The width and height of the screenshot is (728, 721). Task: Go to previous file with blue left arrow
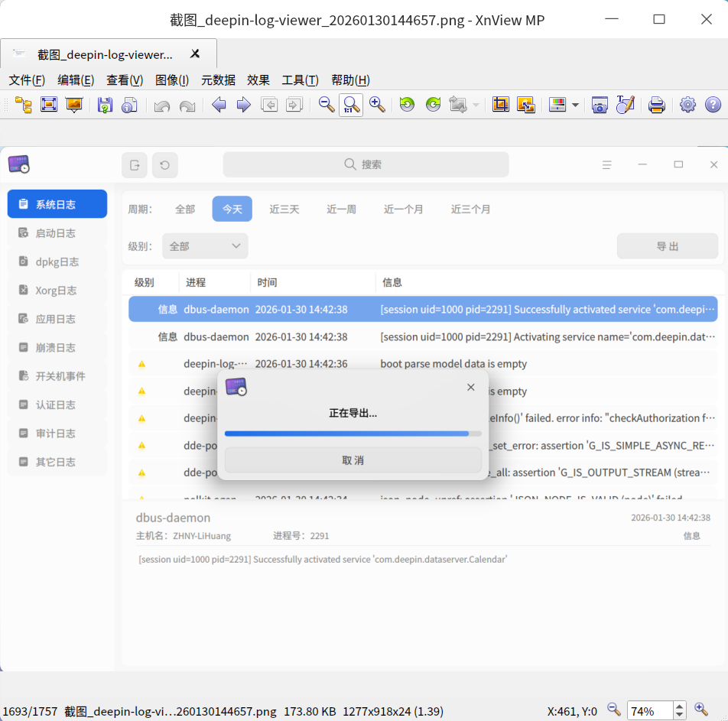coord(219,105)
